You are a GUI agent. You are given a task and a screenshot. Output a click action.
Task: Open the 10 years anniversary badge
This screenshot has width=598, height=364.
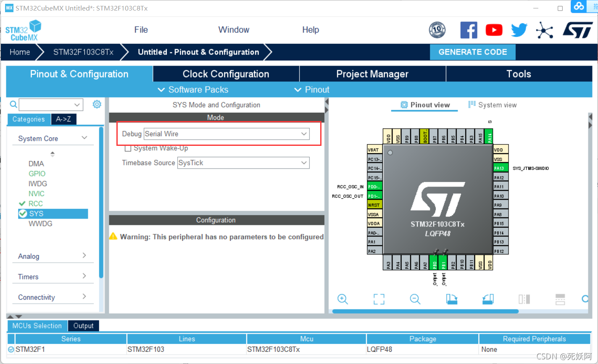(437, 30)
